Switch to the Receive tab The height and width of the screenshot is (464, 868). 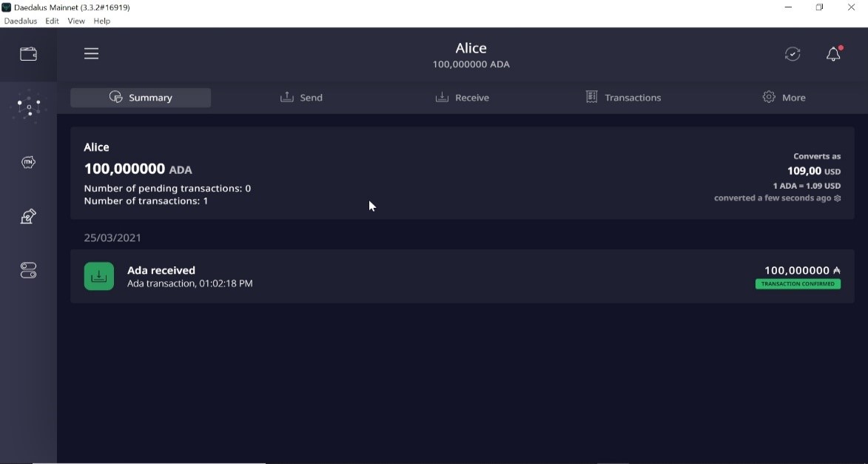click(462, 98)
